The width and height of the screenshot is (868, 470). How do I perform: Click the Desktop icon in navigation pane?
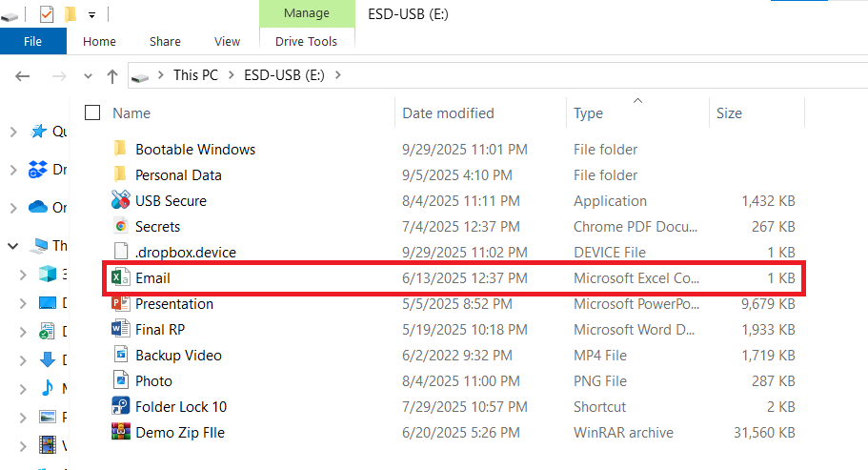[x=48, y=303]
